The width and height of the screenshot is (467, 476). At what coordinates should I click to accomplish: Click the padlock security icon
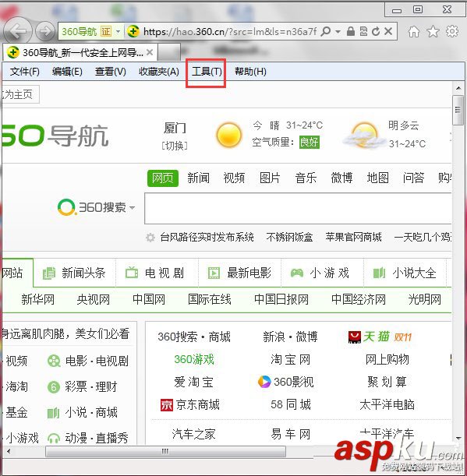point(351,31)
